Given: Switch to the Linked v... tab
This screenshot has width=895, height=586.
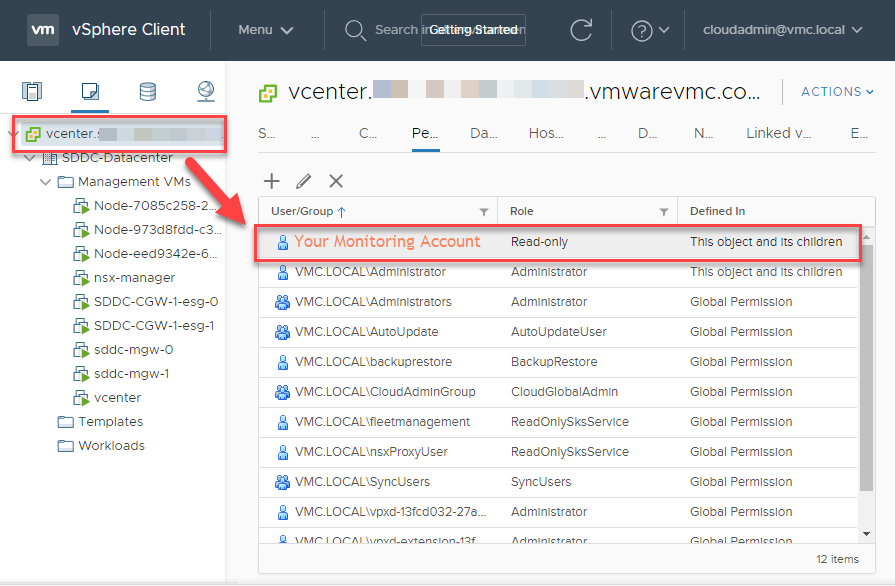Looking at the screenshot, I should [x=779, y=134].
